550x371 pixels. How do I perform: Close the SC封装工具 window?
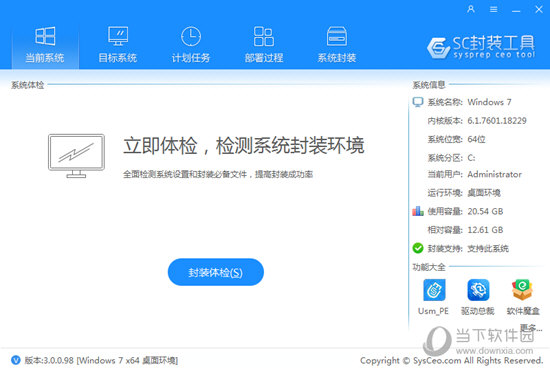pos(539,9)
